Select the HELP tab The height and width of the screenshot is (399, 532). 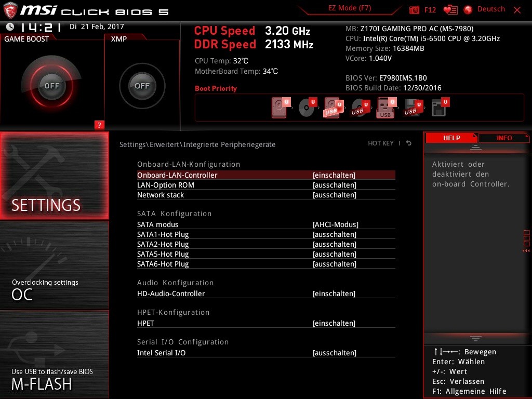pyautogui.click(x=451, y=138)
